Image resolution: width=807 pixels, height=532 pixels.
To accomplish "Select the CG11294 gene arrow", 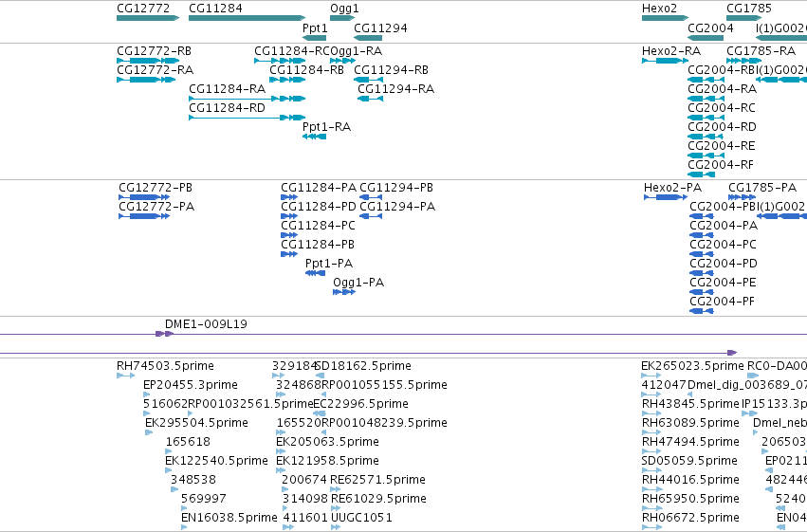I will tap(368, 38).
